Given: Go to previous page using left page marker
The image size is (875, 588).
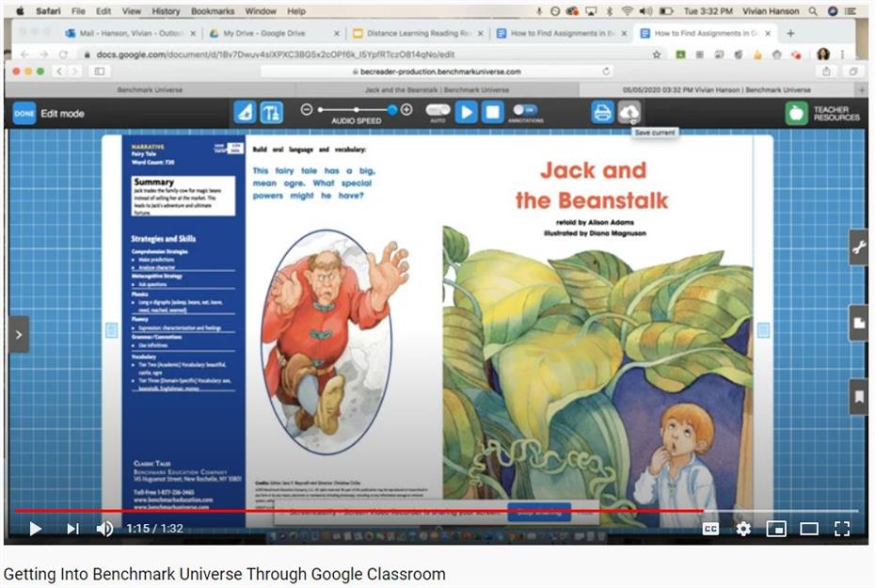Looking at the screenshot, I should 112,330.
